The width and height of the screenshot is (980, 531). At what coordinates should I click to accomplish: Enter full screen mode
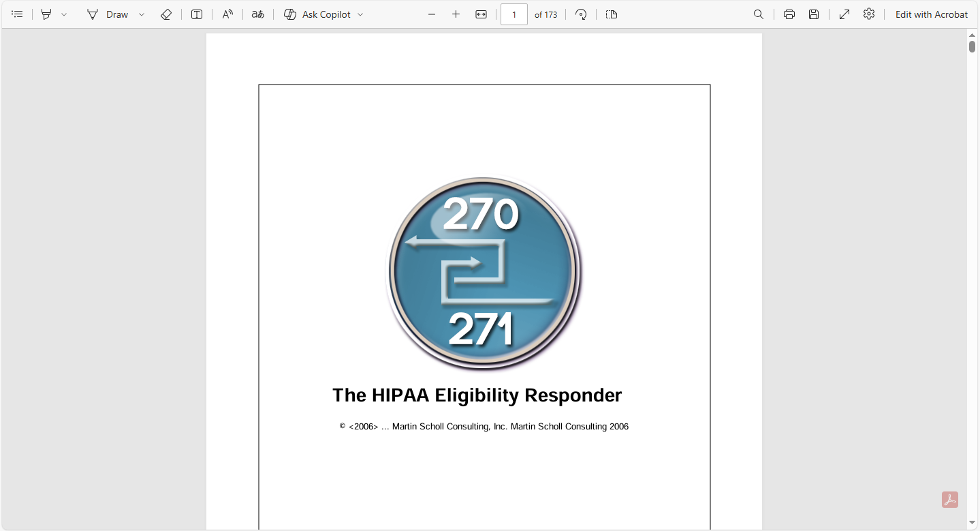coord(844,14)
